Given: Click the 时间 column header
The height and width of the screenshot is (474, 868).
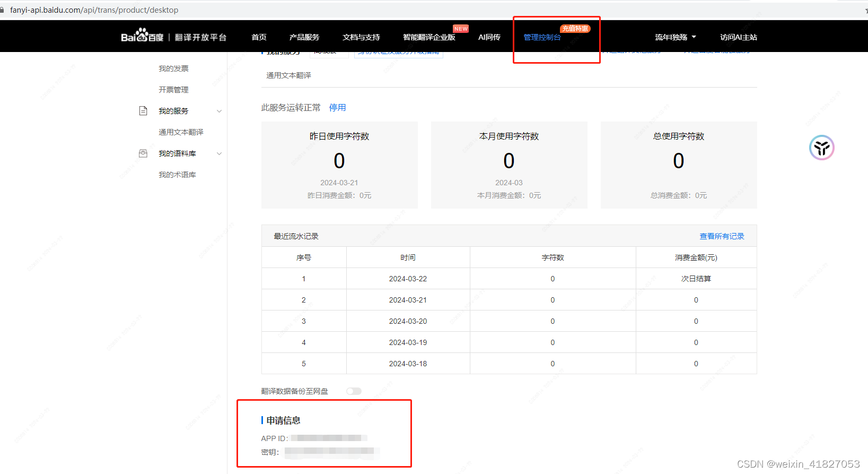Looking at the screenshot, I should coord(408,257).
